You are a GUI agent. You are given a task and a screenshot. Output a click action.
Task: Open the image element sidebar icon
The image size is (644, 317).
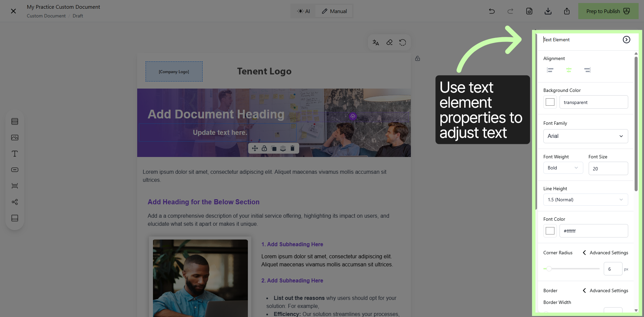(x=15, y=138)
